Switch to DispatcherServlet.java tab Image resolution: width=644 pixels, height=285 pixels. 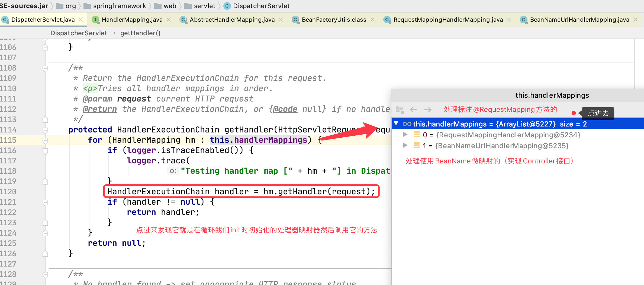point(43,20)
